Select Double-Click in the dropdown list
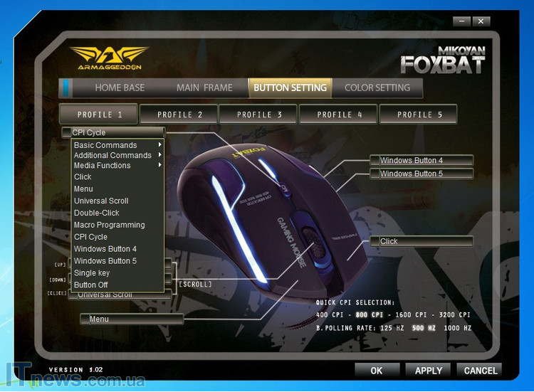This screenshot has height=392, width=534. click(97, 213)
